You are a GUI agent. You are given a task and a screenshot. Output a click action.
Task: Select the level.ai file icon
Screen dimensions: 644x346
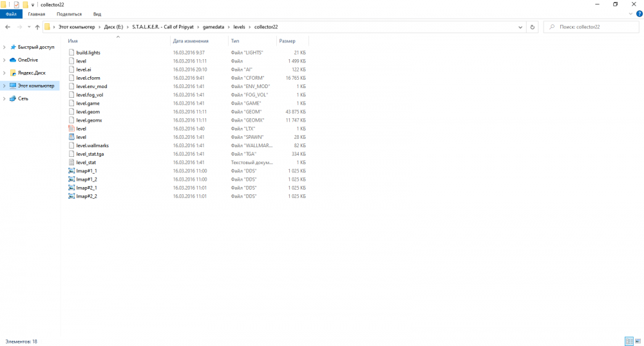(x=71, y=69)
